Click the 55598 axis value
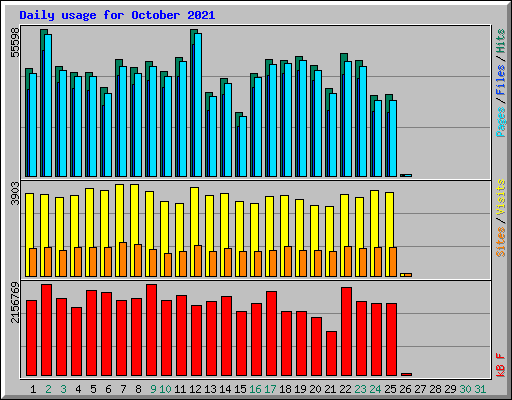Image resolution: width=512 pixels, height=400 pixels. tap(15, 42)
